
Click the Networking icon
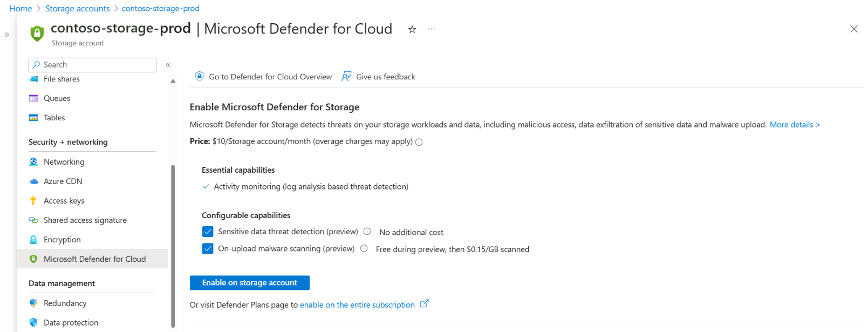coord(33,162)
